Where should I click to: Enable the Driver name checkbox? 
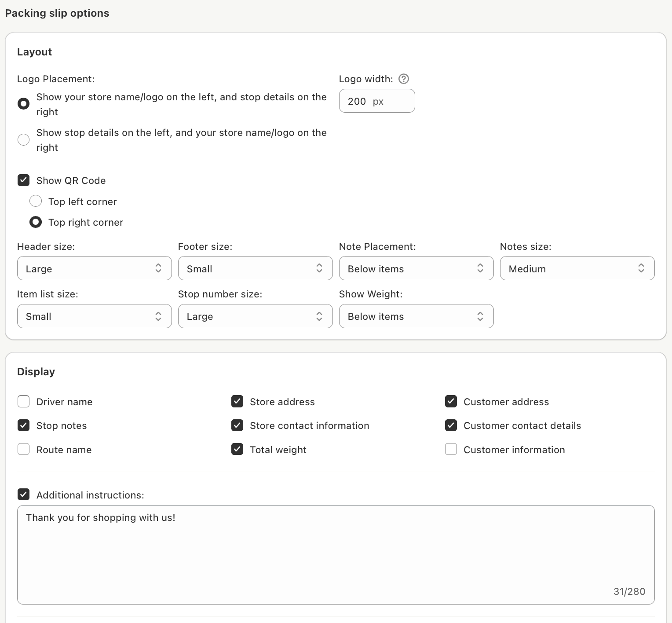23,402
